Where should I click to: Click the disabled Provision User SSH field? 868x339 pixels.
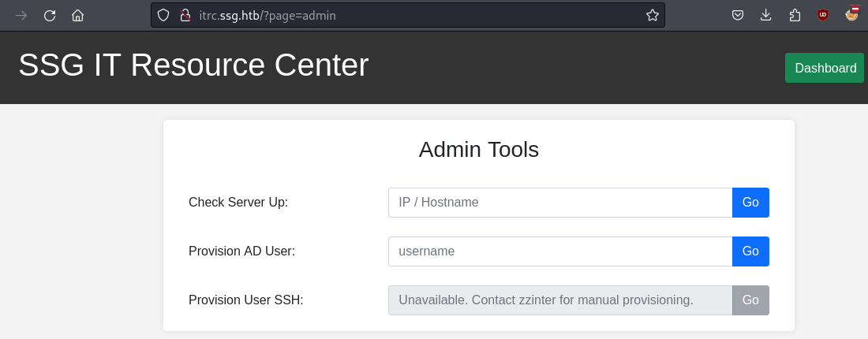[x=560, y=300]
